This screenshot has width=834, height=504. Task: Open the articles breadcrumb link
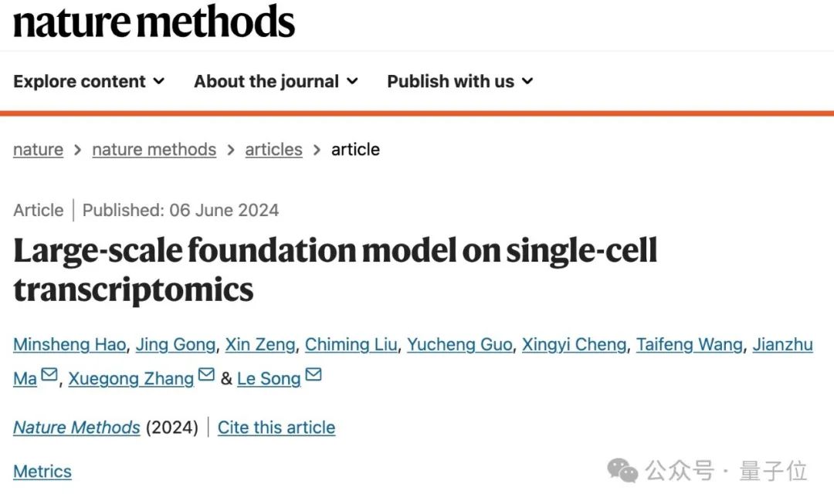pyautogui.click(x=273, y=149)
